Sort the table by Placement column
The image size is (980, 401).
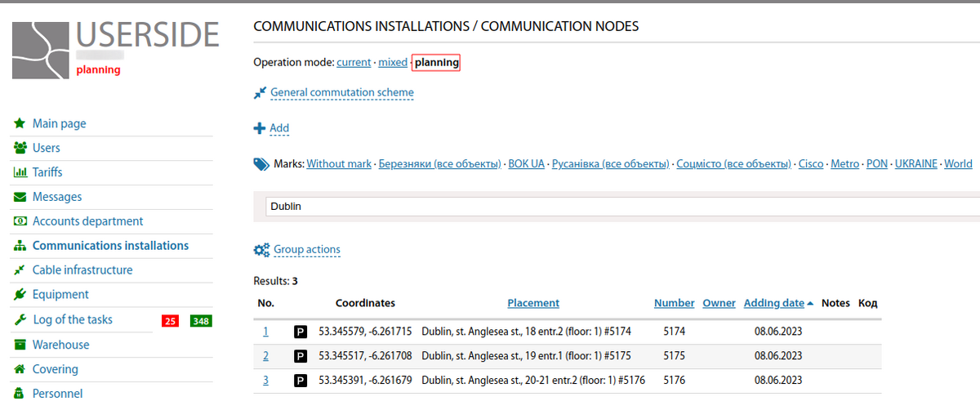tap(533, 303)
